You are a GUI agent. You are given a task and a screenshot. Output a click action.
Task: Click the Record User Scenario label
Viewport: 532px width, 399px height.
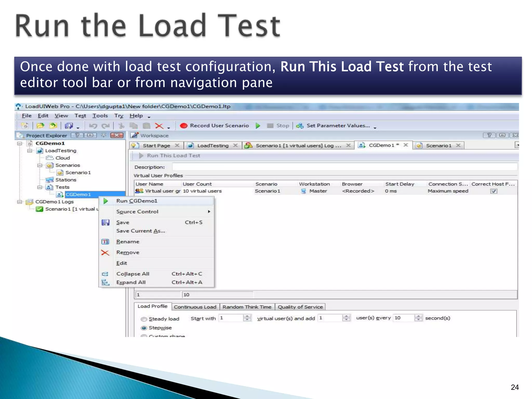(x=220, y=126)
